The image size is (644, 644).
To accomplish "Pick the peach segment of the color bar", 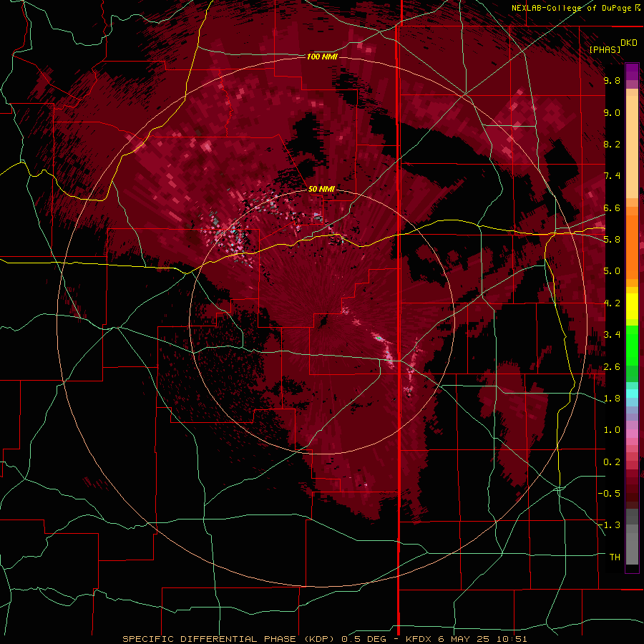I will tap(632, 147).
